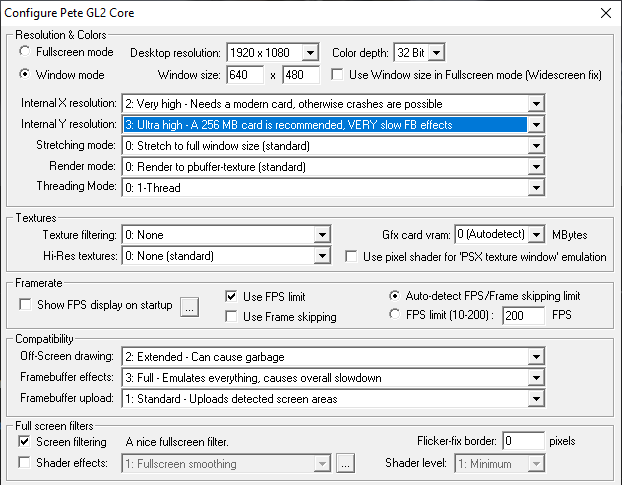Expand the Render mode dropdown
This screenshot has height=485, width=622.
[x=333, y=167]
